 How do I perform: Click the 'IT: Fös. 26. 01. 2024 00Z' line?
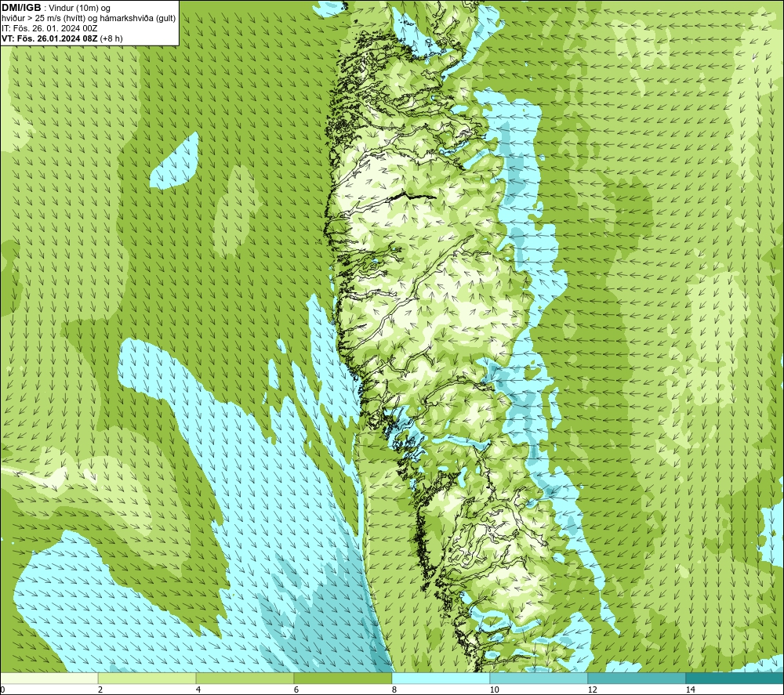coord(49,28)
